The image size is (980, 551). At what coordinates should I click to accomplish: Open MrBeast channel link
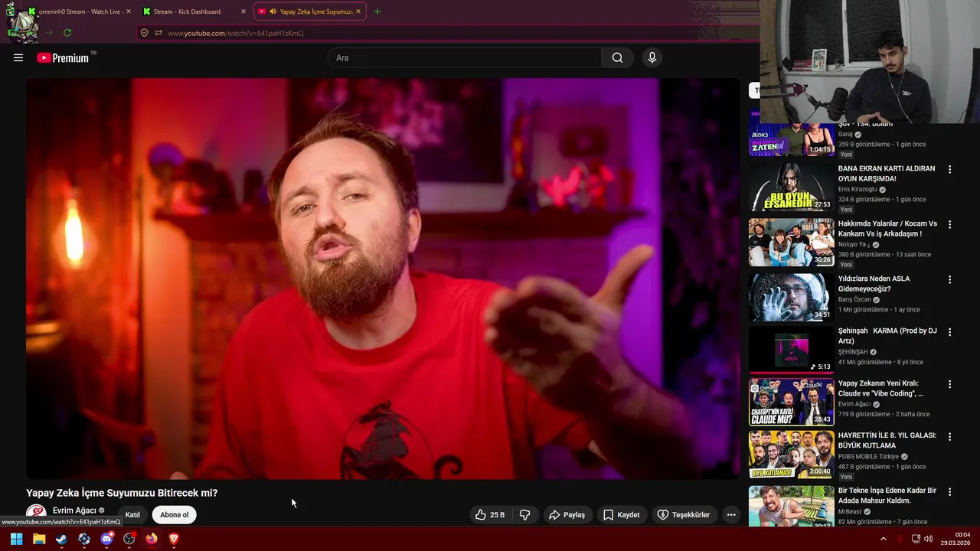pos(850,511)
